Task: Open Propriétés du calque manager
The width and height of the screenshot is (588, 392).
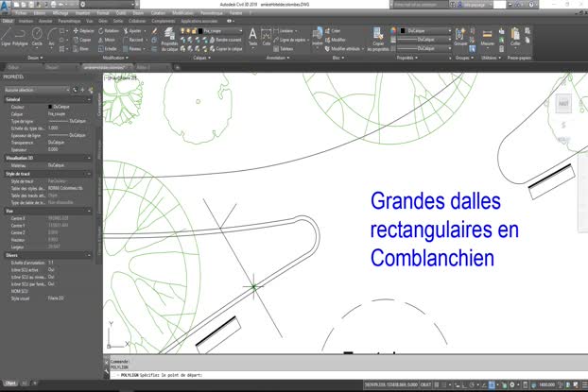Action: [169, 39]
